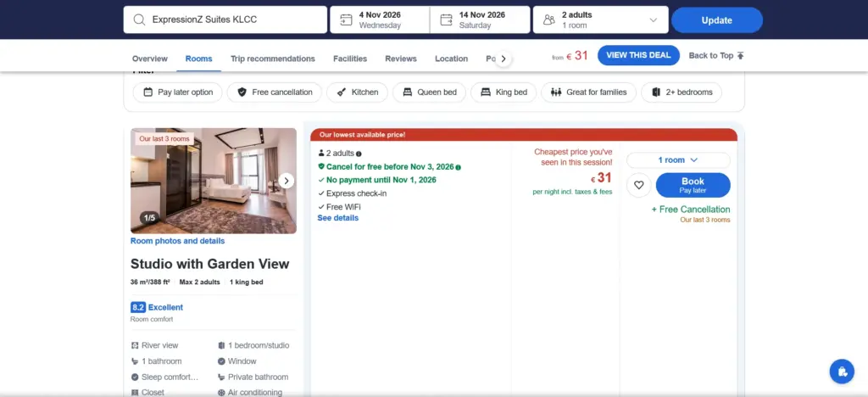This screenshot has height=397, width=868.
Task: Save room with the heart icon
Action: pyautogui.click(x=639, y=185)
